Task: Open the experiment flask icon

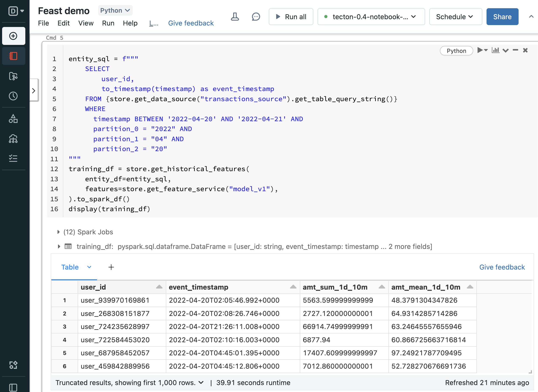Action: [x=235, y=17]
